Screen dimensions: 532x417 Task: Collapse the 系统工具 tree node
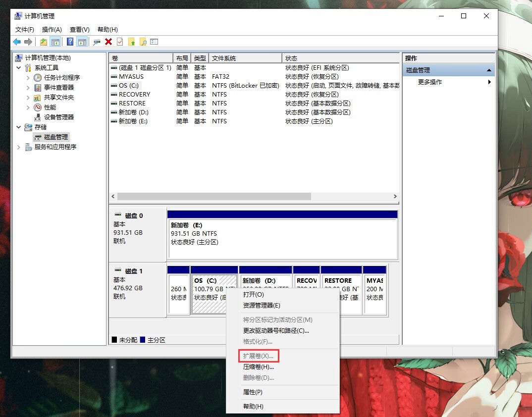(x=18, y=67)
